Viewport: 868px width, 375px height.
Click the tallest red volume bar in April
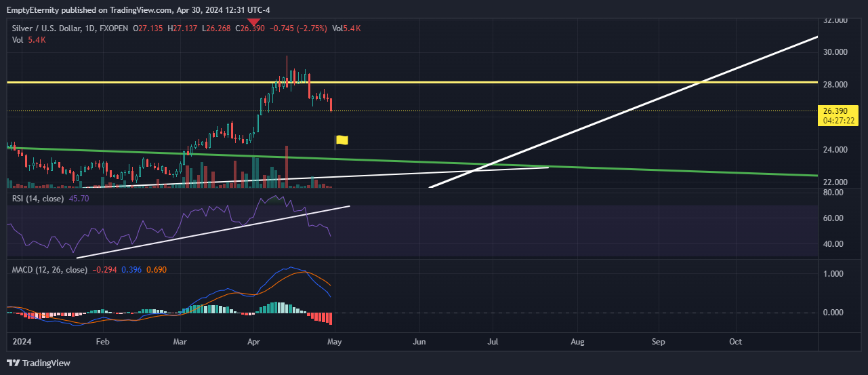pyautogui.click(x=287, y=167)
